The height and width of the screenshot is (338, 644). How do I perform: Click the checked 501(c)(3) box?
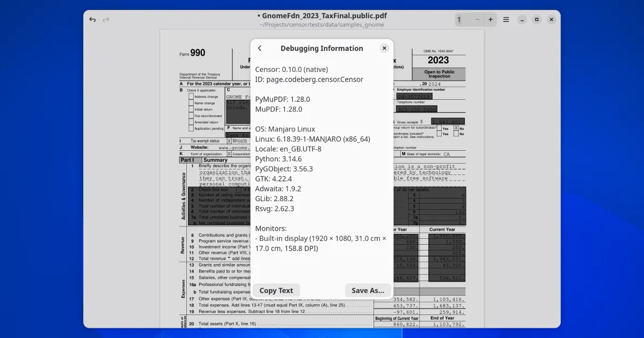[x=229, y=141]
